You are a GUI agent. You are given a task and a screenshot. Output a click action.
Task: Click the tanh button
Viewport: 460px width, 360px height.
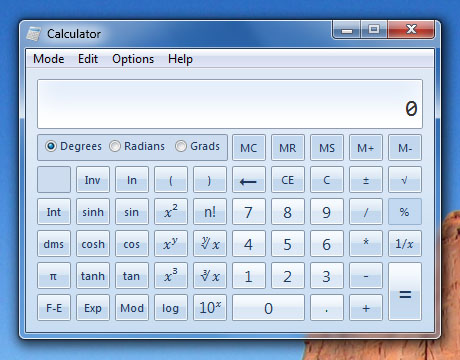pyautogui.click(x=93, y=276)
